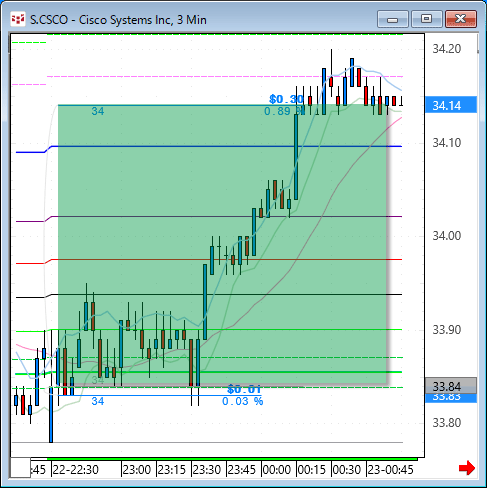This screenshot has width=487, height=488.
Task: Click the 00:00 time axis label
Action: pos(277,470)
